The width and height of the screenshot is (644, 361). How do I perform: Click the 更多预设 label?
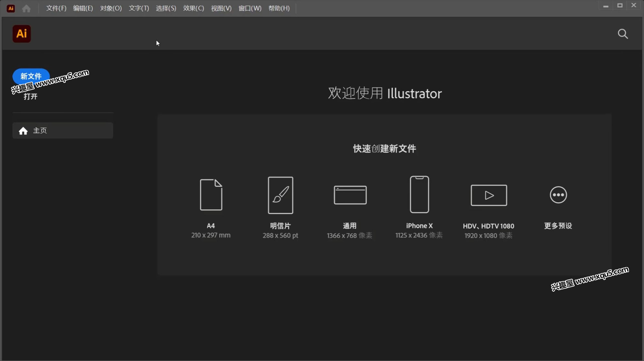click(558, 226)
